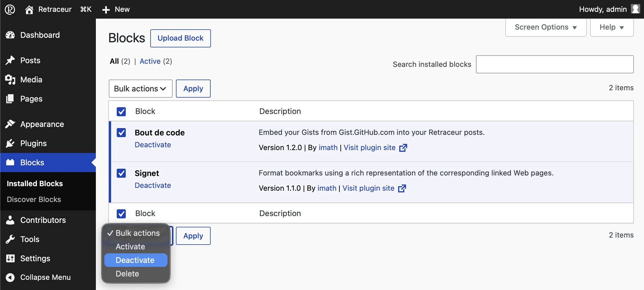Viewport: 644px width, 290px height.
Task: Open imath author link for Signet
Action: 327,188
